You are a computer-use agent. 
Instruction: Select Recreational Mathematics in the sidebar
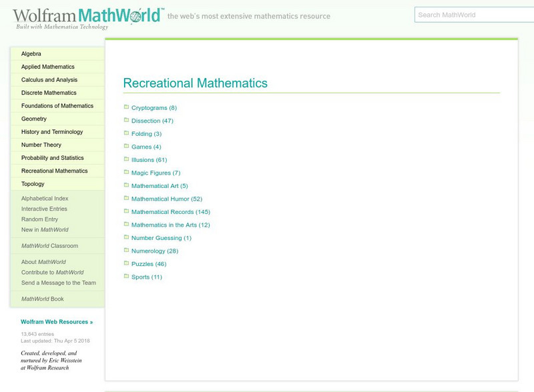[x=57, y=171]
